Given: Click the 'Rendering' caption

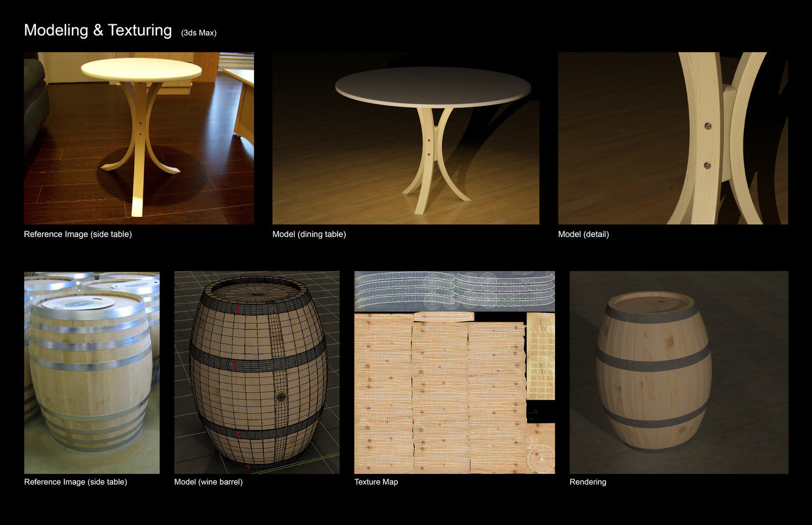Looking at the screenshot, I should pyautogui.click(x=588, y=482).
